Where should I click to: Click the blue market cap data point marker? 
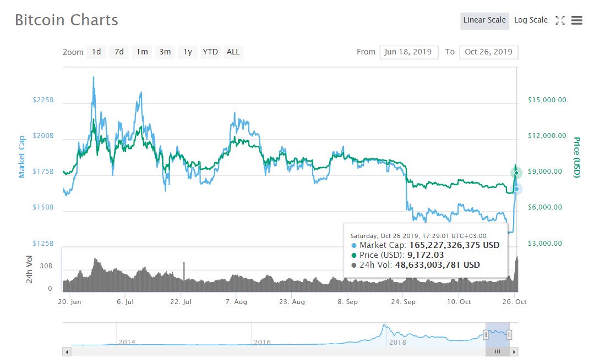pos(516,189)
